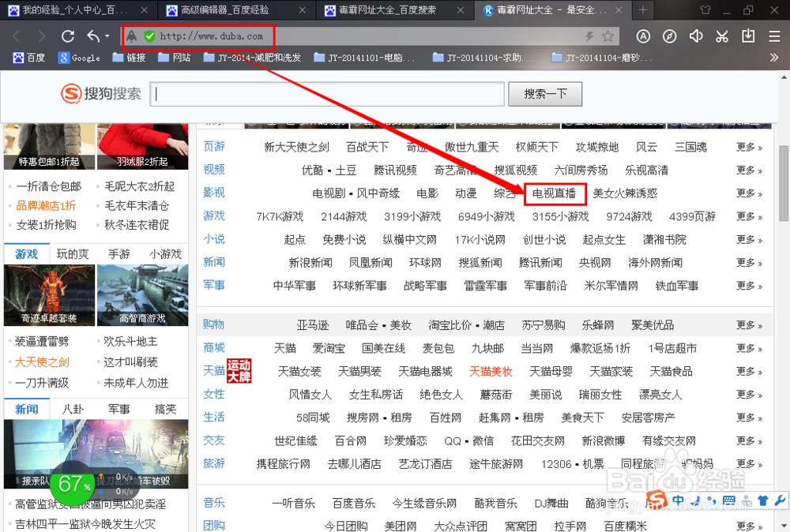Select the 八卦 tab in news panel

point(73,408)
